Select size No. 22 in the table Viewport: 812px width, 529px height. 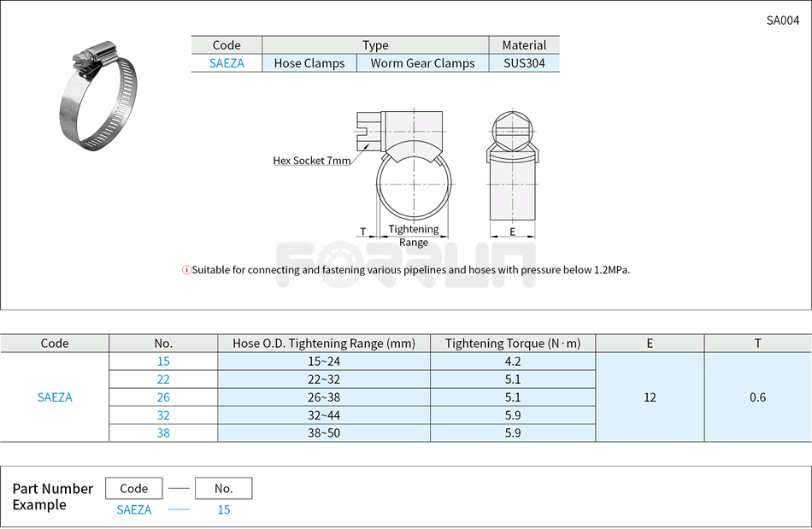point(163,379)
